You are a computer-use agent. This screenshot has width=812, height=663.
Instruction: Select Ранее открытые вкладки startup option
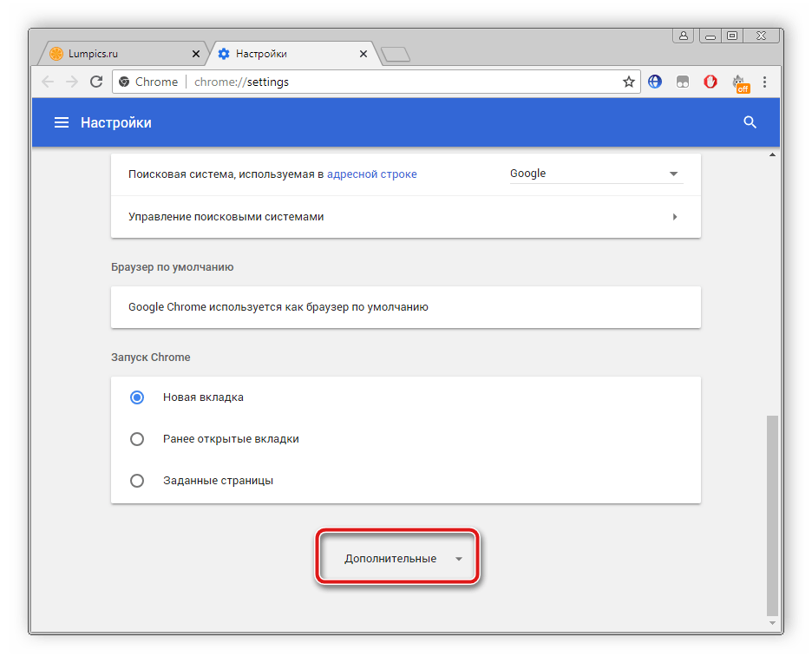click(137, 439)
